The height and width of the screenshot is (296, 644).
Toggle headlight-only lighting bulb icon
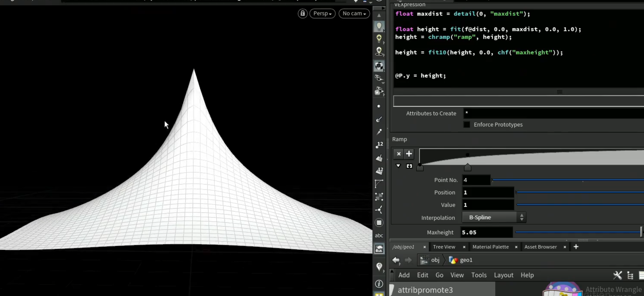(379, 39)
